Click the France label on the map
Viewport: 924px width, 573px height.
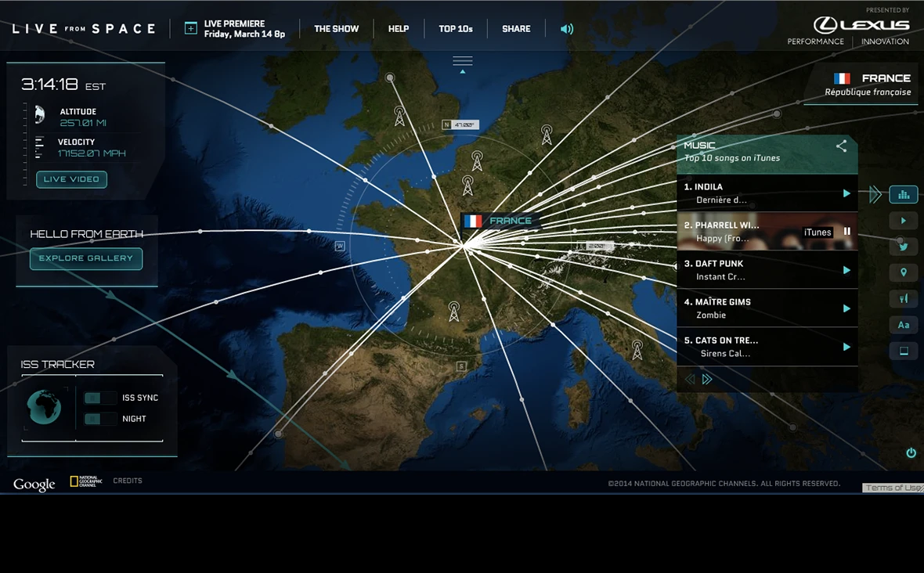[x=499, y=221]
